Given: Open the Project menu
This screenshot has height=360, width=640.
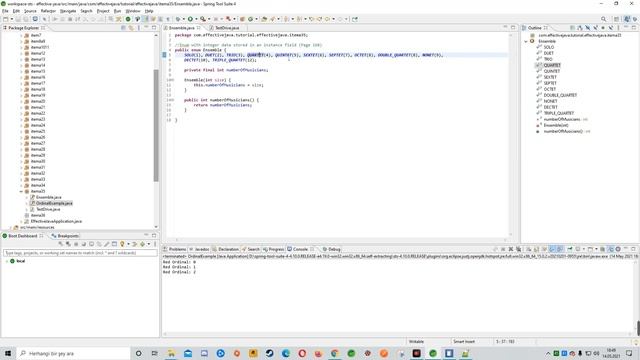Looking at the screenshot, I should [103, 11].
